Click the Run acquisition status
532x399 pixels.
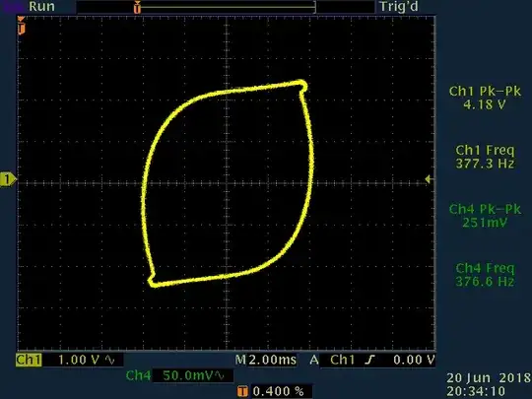coord(41,7)
